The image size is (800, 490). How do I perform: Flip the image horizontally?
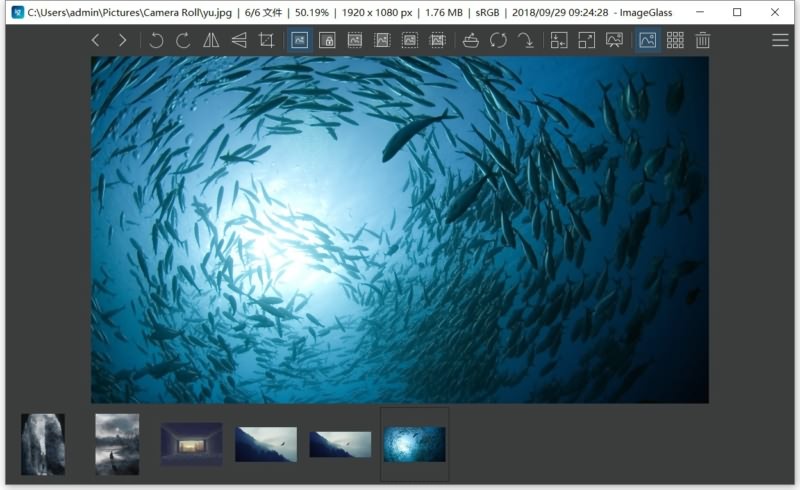tap(211, 40)
